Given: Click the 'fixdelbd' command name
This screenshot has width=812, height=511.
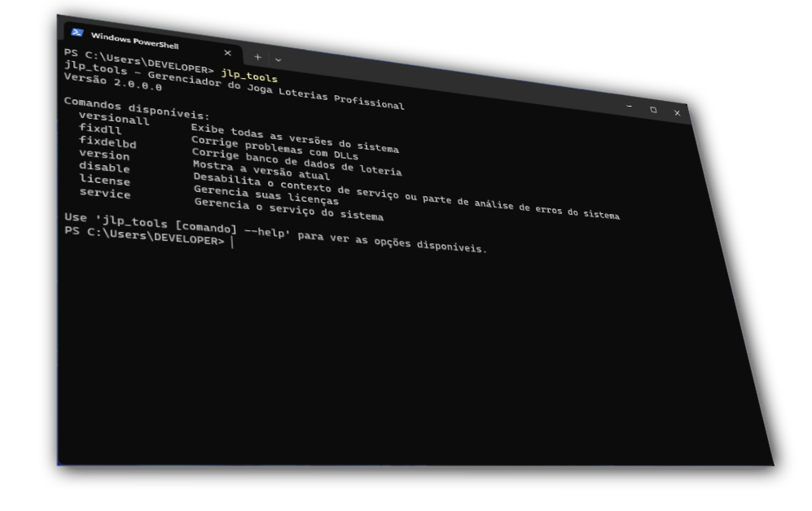Looking at the screenshot, I should (x=108, y=142).
